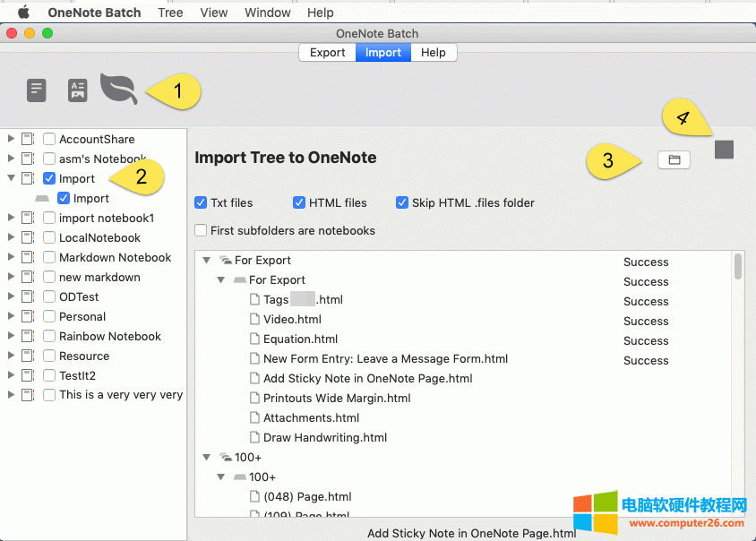Enable the First subfolders are notebooks checkbox
This screenshot has height=541, width=756.
tap(201, 231)
